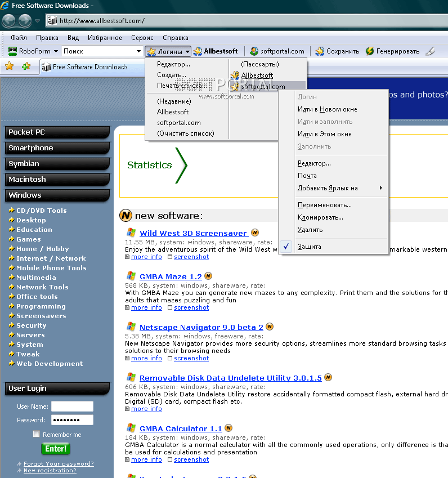Open the Поиск combo box arrow
448x478 pixels.
point(138,51)
